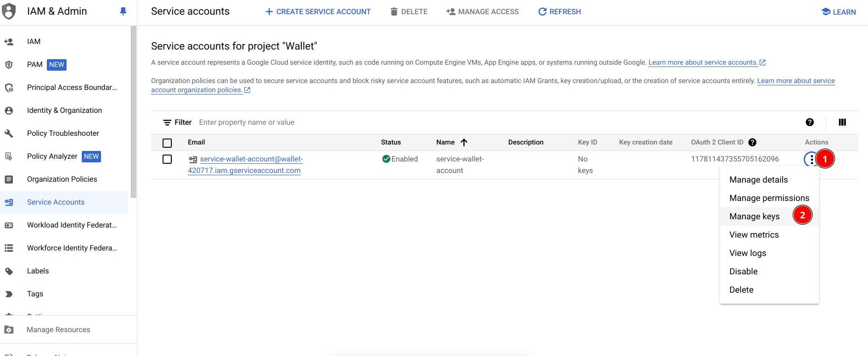This screenshot has height=356, width=868.
Task: Open Tags in the sidebar
Action: [64, 294]
